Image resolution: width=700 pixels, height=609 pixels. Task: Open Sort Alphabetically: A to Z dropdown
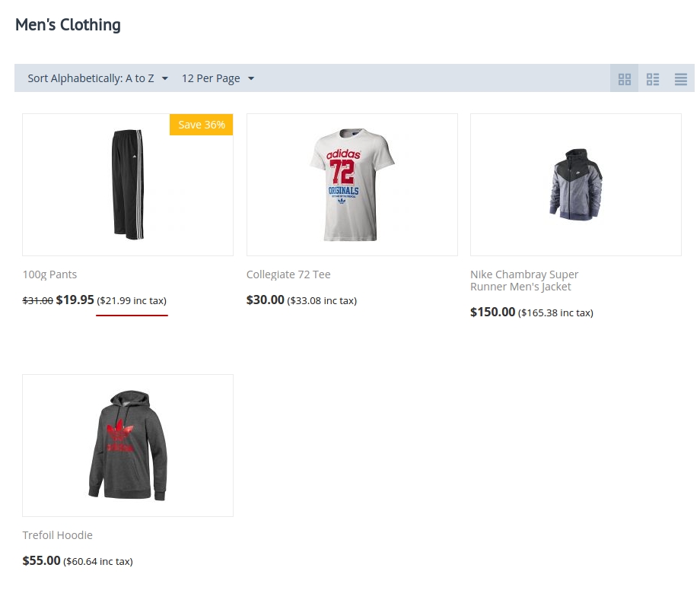[x=97, y=78]
